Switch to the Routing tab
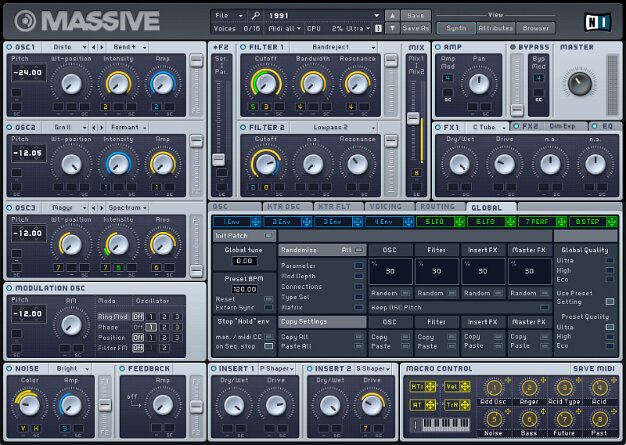626x445 pixels. pyautogui.click(x=437, y=206)
